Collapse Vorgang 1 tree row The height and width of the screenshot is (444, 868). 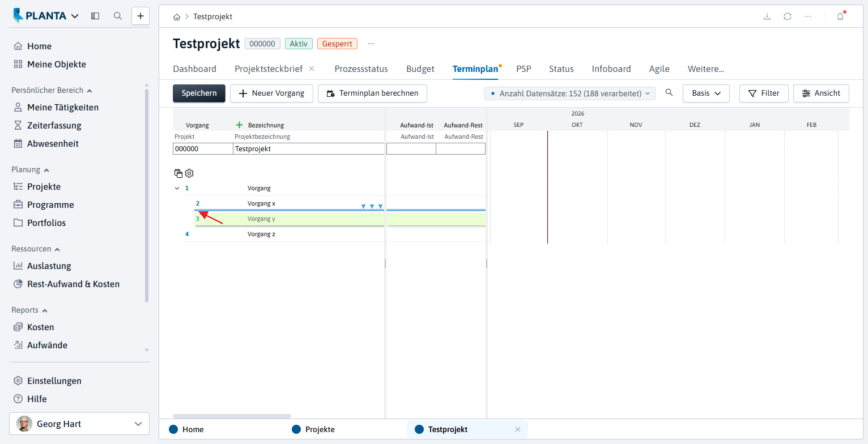(x=177, y=188)
